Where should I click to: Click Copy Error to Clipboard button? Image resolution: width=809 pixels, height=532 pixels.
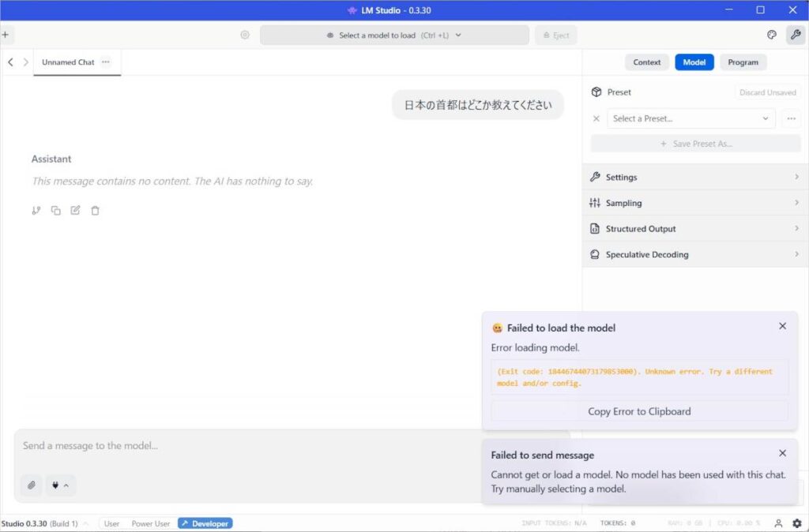coord(639,411)
